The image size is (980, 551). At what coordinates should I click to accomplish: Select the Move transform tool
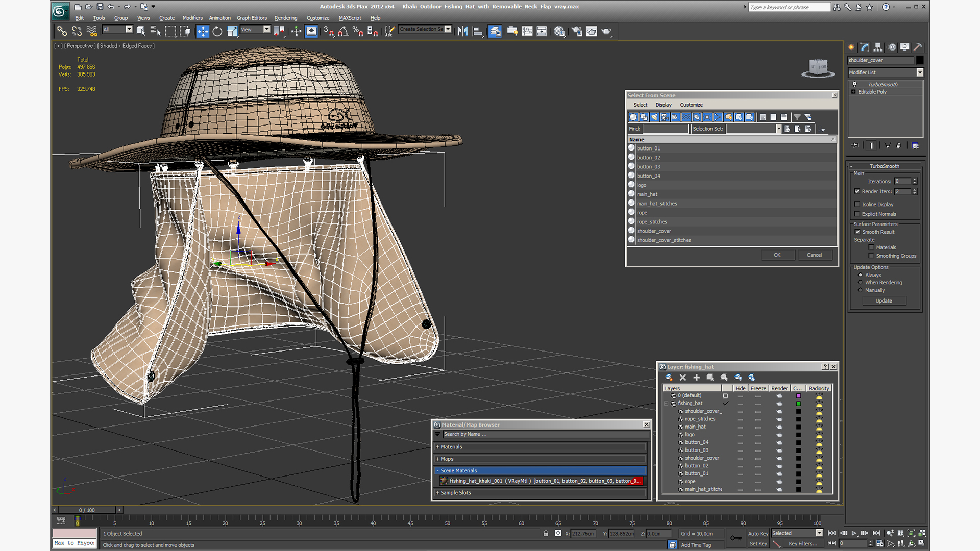pyautogui.click(x=203, y=31)
